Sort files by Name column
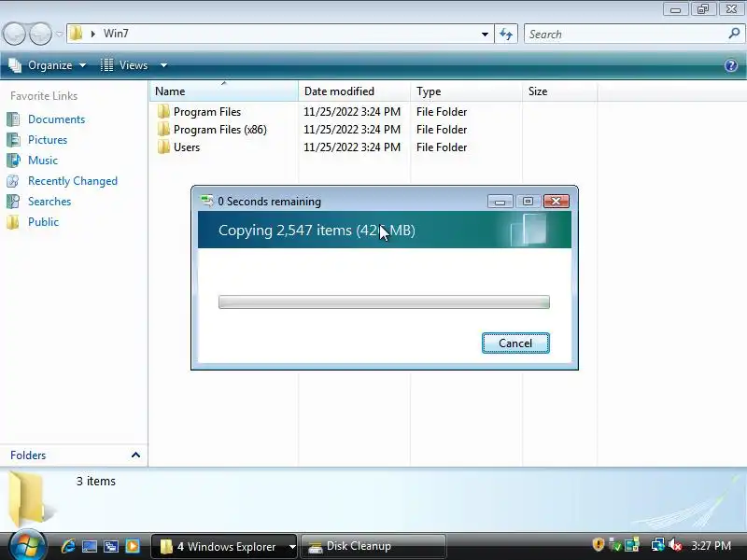This screenshot has height=560, width=747. pyautogui.click(x=224, y=91)
